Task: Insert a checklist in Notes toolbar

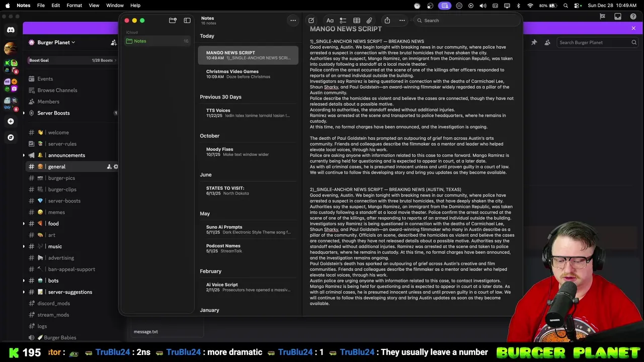Action: pos(343,21)
